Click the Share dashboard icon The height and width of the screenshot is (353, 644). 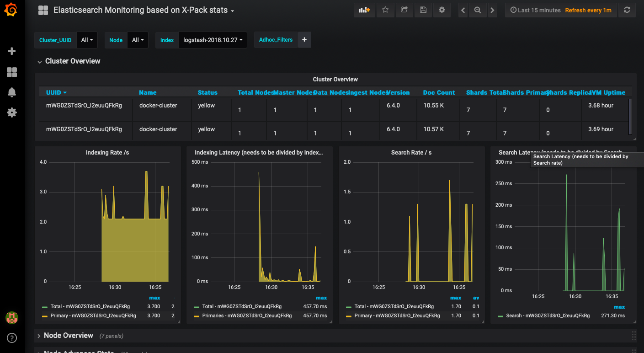404,10
